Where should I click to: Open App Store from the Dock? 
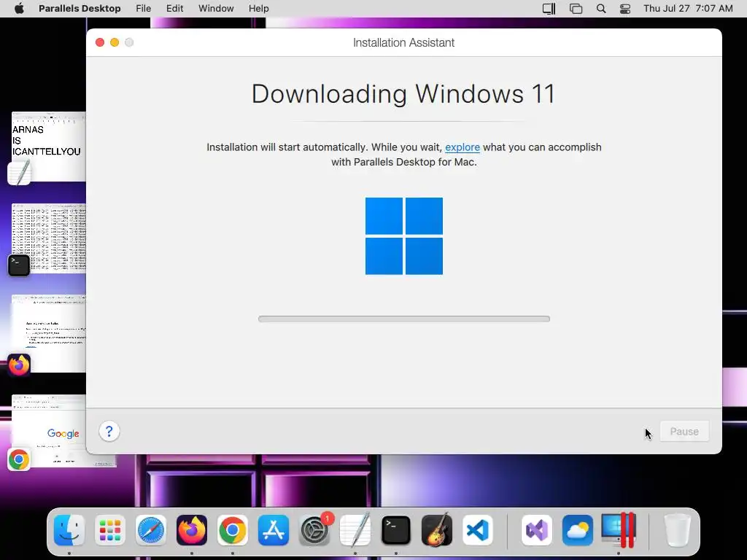tap(274, 530)
